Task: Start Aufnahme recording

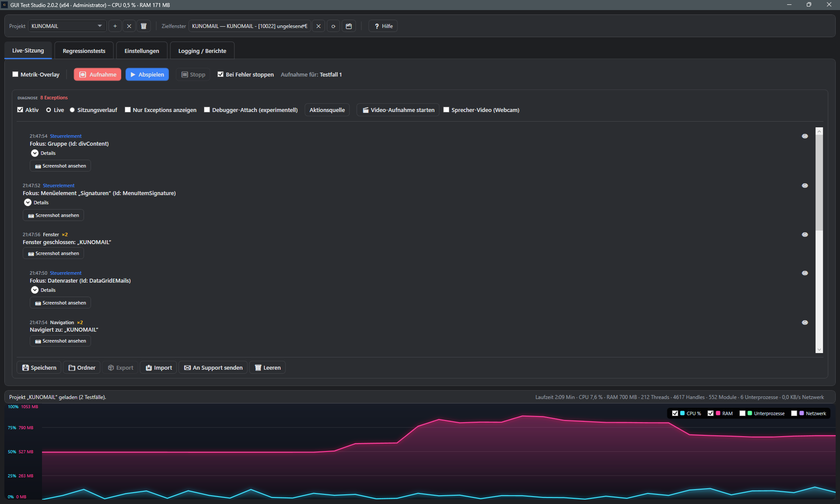Action: 98,74
